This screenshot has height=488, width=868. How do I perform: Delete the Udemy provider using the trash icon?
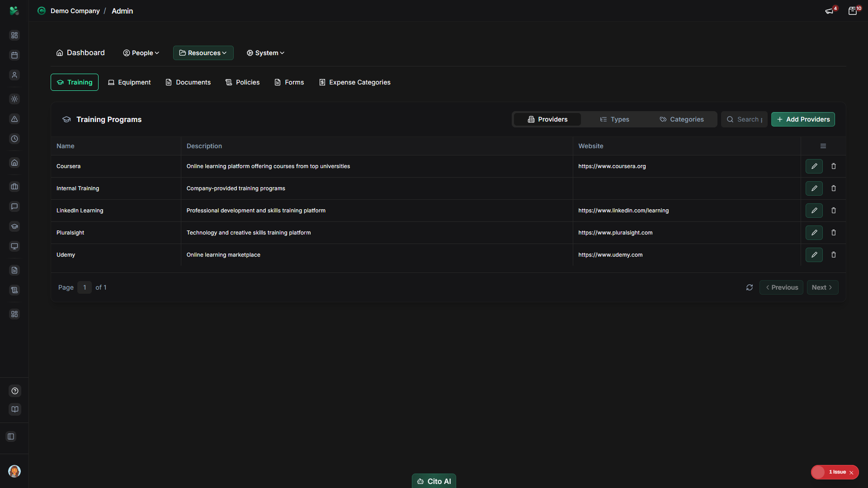pos(834,254)
